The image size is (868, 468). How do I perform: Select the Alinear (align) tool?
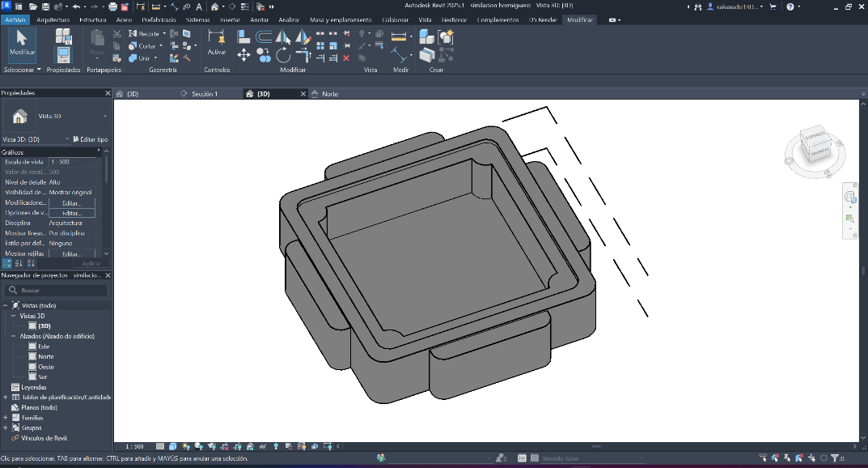[243, 36]
